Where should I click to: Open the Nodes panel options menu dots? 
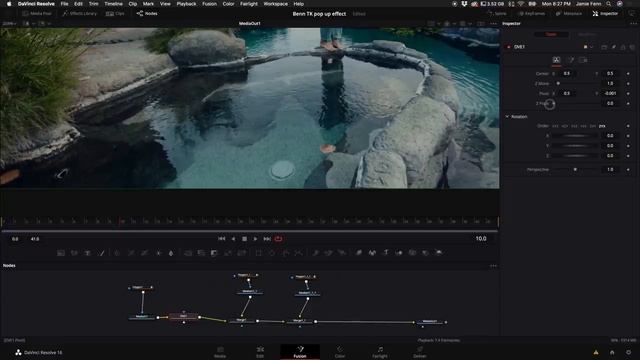tap(493, 266)
